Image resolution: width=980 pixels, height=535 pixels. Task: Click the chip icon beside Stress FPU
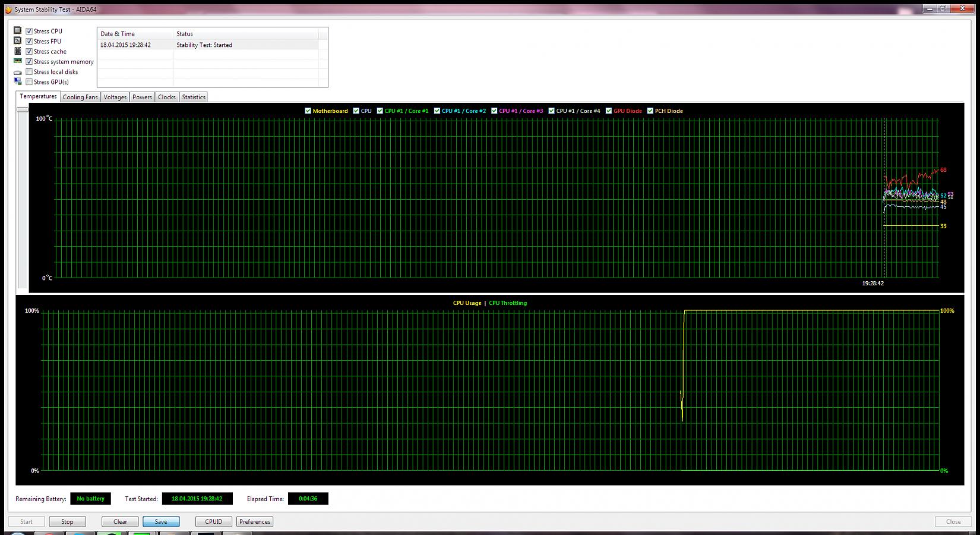pos(18,40)
